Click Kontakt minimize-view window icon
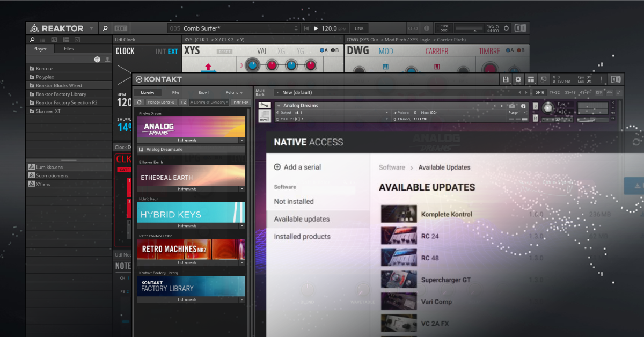This screenshot has height=337, width=644. click(544, 79)
